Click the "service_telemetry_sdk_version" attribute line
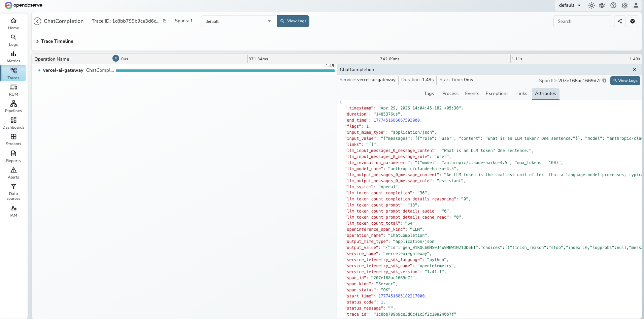 (395, 272)
